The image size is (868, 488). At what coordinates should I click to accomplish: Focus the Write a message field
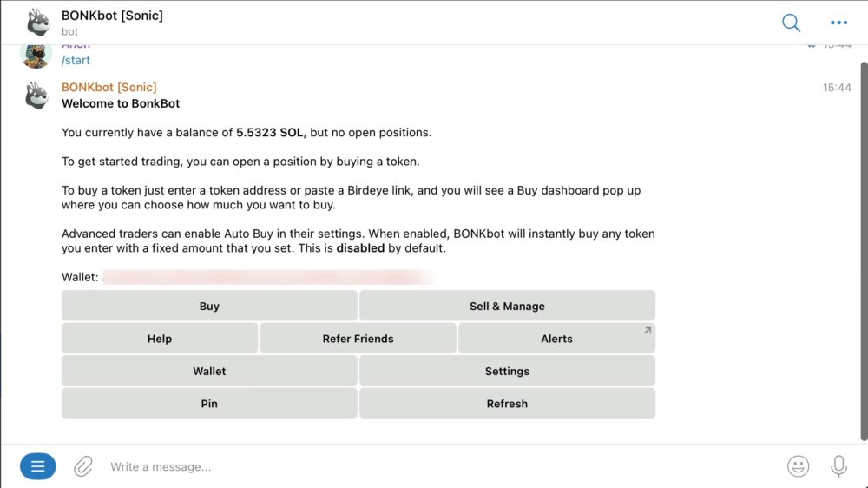(x=437, y=466)
